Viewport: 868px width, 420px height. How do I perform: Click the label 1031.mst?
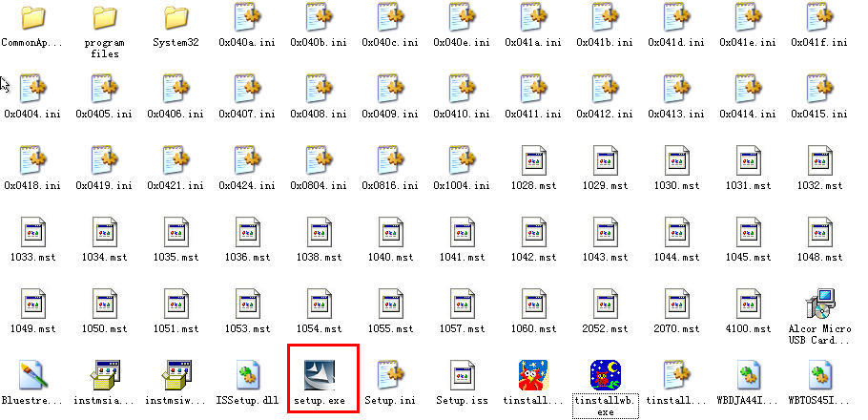click(748, 185)
